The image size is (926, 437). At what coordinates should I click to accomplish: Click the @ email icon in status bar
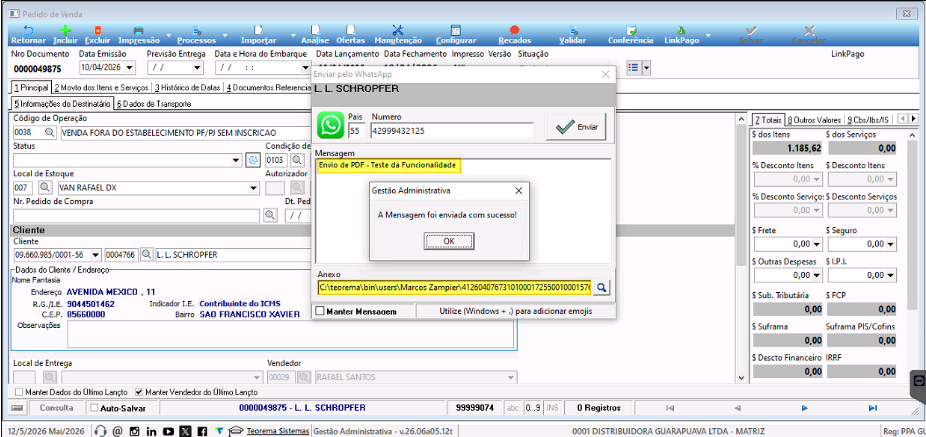117,431
